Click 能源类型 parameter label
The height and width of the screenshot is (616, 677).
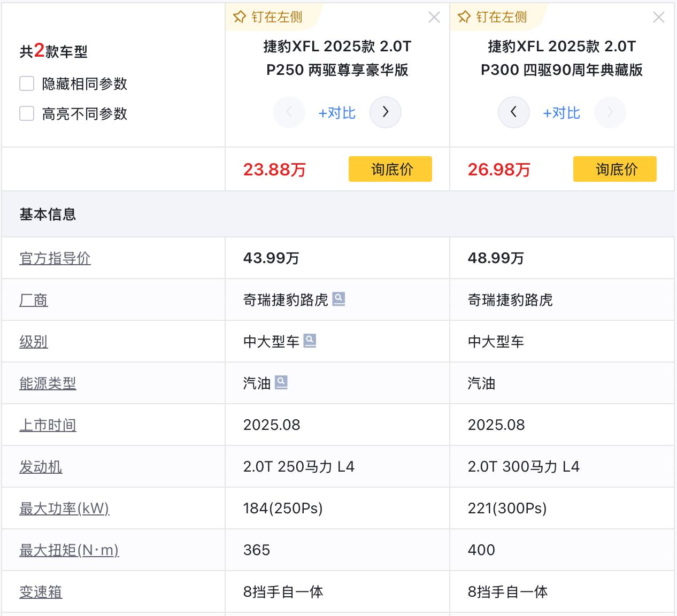click(48, 383)
